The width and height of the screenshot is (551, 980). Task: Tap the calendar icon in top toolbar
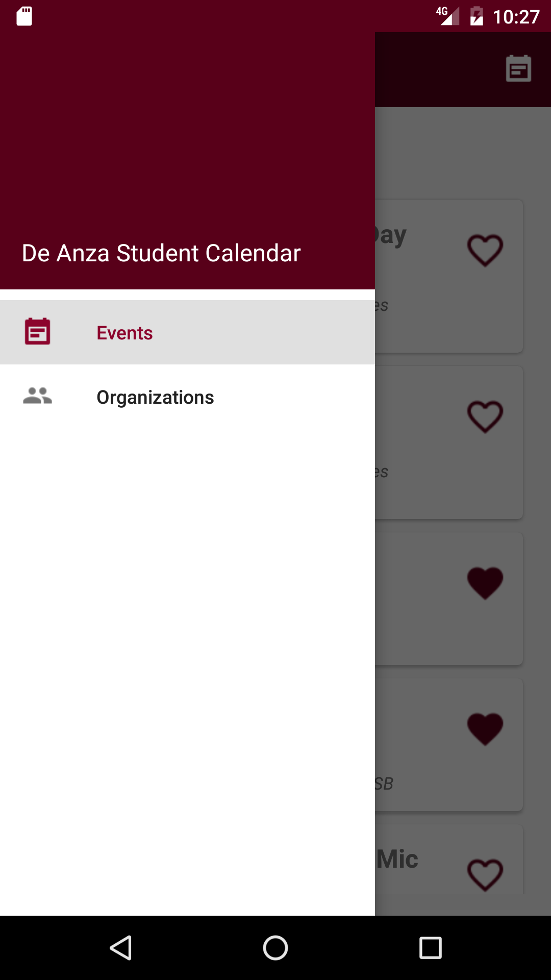(518, 68)
